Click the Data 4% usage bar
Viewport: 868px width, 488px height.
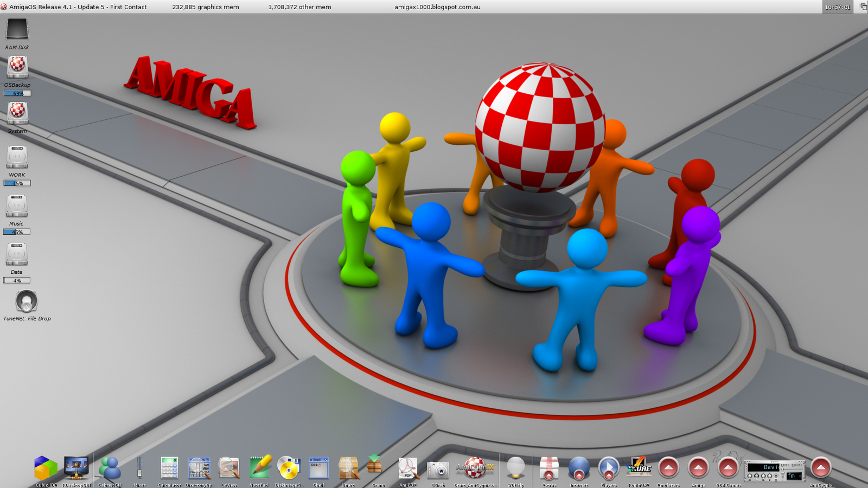coord(17,280)
